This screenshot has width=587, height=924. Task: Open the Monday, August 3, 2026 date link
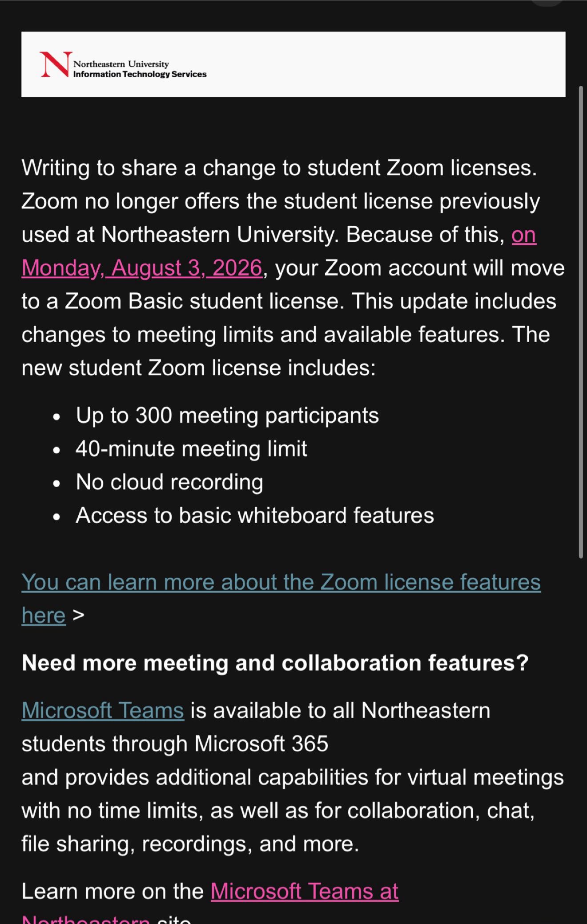142,268
